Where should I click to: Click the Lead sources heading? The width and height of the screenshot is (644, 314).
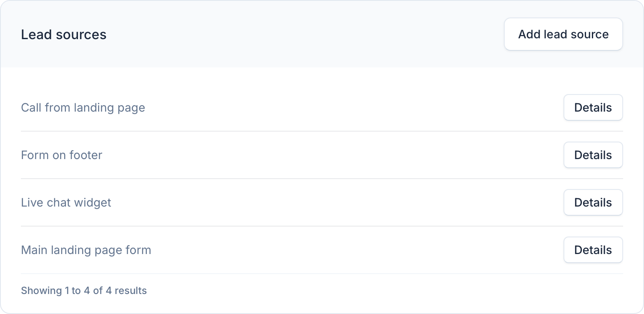(64, 34)
